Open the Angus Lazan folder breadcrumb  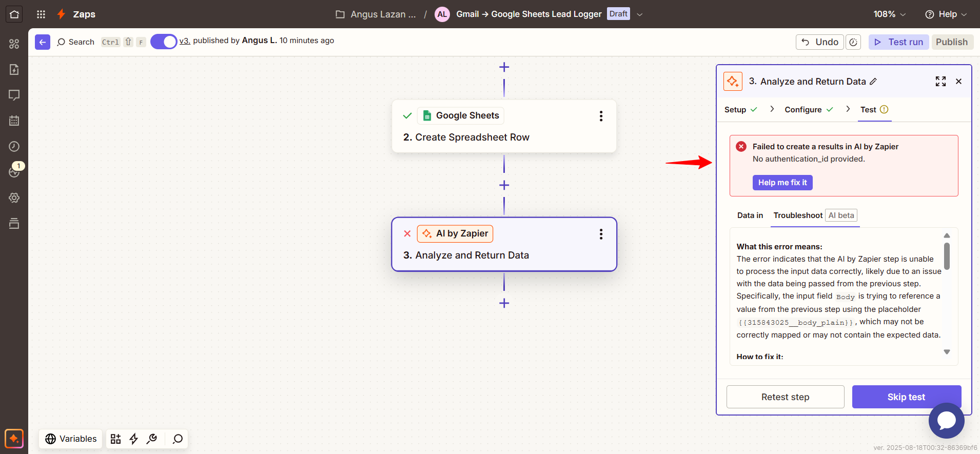(x=376, y=14)
